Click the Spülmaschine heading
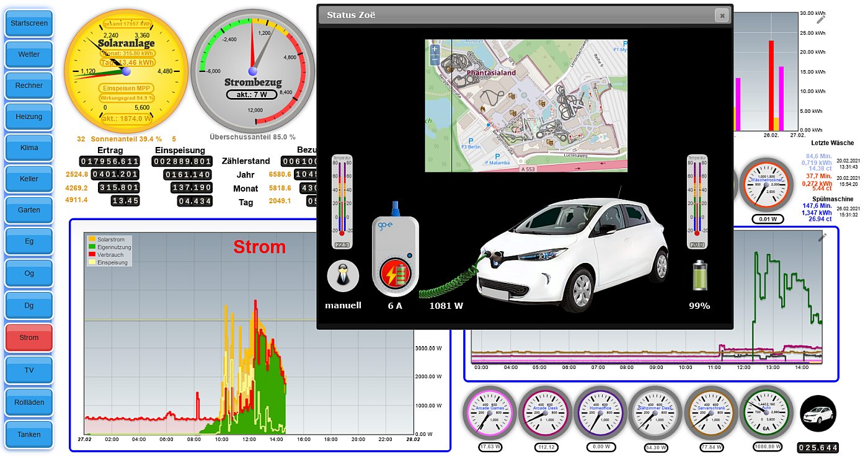Image resolution: width=868 pixels, height=462 pixels. point(833,199)
